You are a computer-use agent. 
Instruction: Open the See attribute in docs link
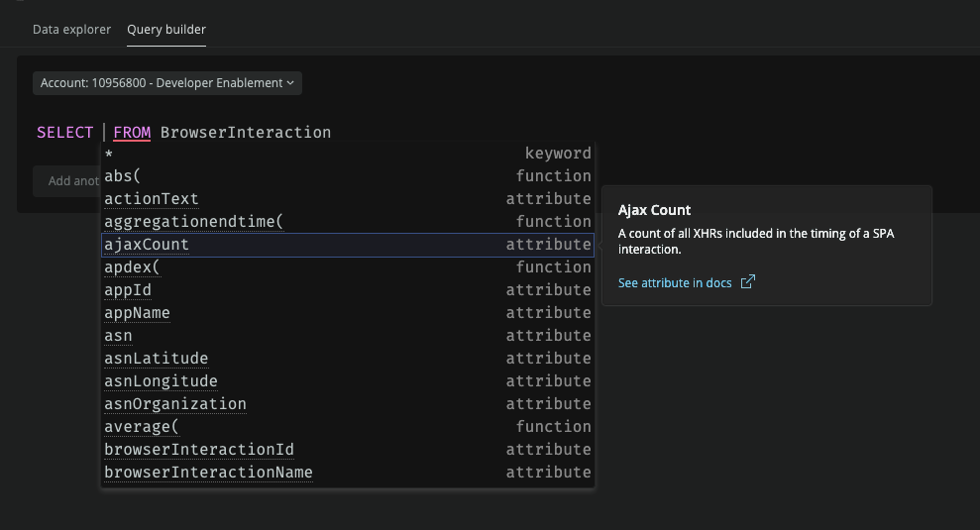pyautogui.click(x=675, y=283)
